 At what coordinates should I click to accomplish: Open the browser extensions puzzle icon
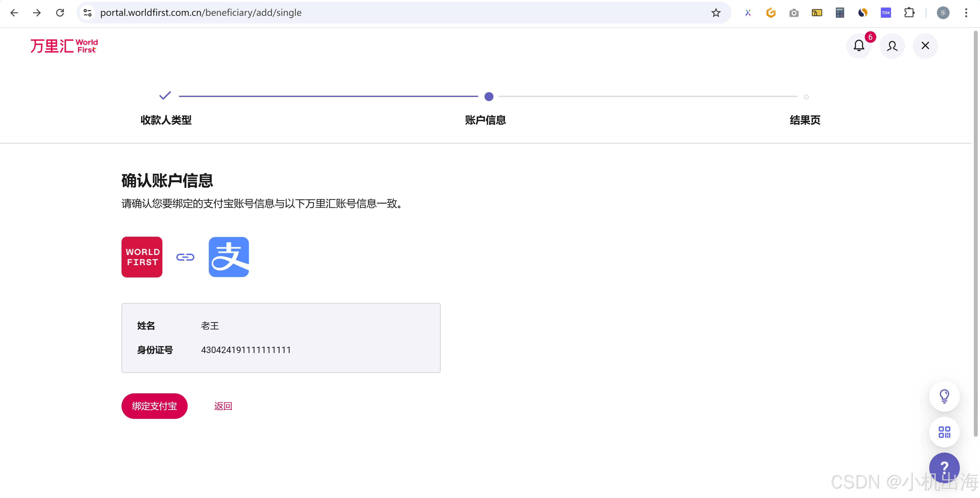(x=909, y=13)
